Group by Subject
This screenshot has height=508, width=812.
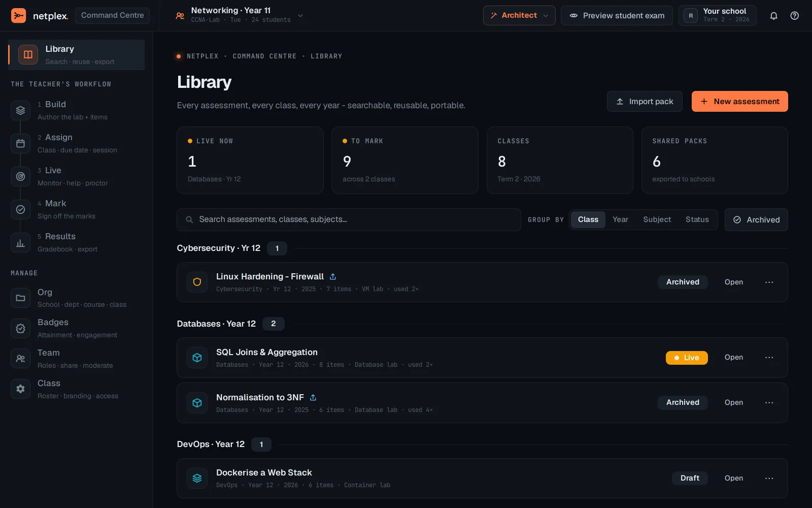tap(657, 219)
